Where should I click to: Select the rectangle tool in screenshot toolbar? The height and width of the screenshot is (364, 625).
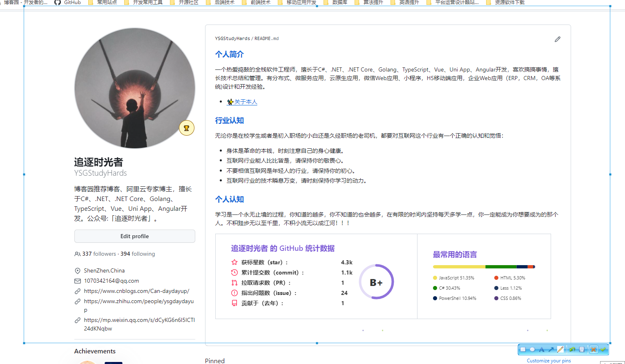(523, 349)
